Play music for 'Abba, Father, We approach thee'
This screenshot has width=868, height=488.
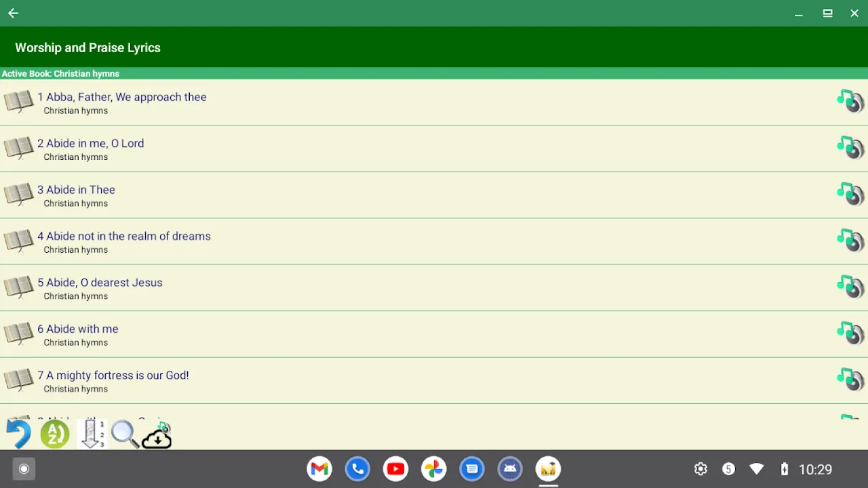click(x=850, y=101)
